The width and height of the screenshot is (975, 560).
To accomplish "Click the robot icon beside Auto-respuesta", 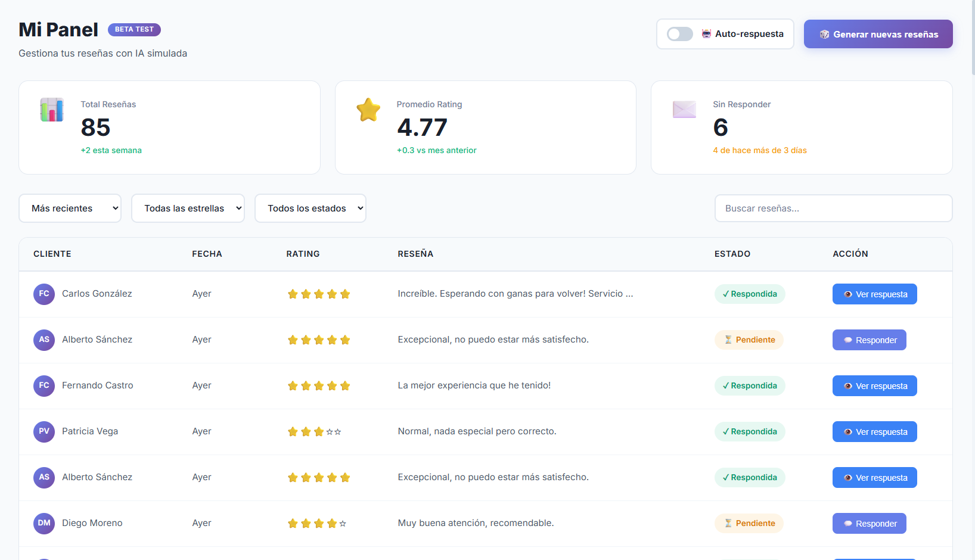I will pos(706,34).
